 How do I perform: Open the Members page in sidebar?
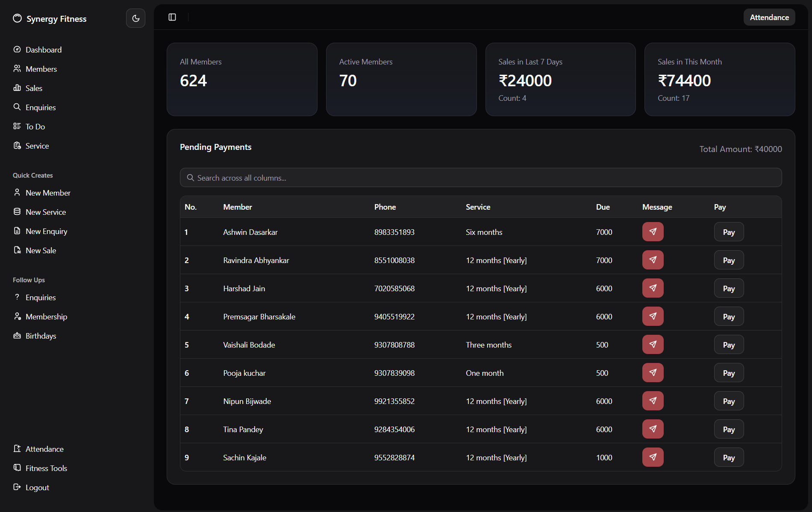(x=41, y=69)
